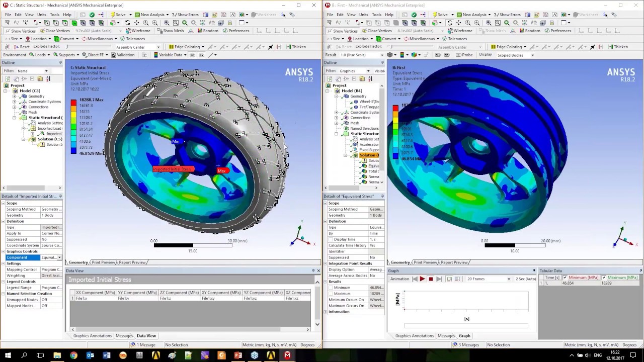644x362 pixels.
Task: Play the animation in the Graph panel
Action: coord(422,279)
